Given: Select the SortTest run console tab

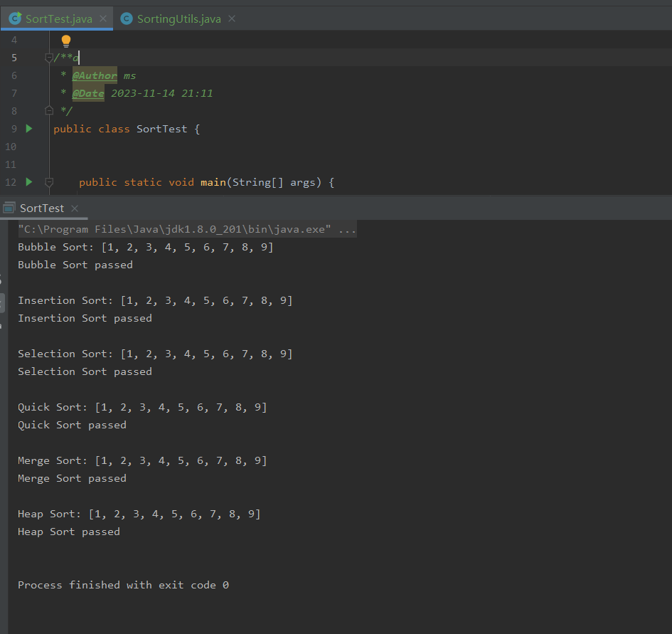Looking at the screenshot, I should coord(41,208).
